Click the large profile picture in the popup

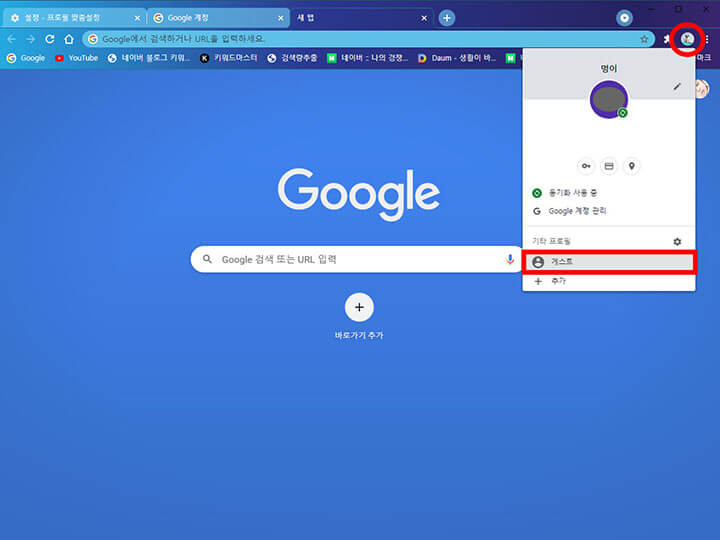[609, 99]
